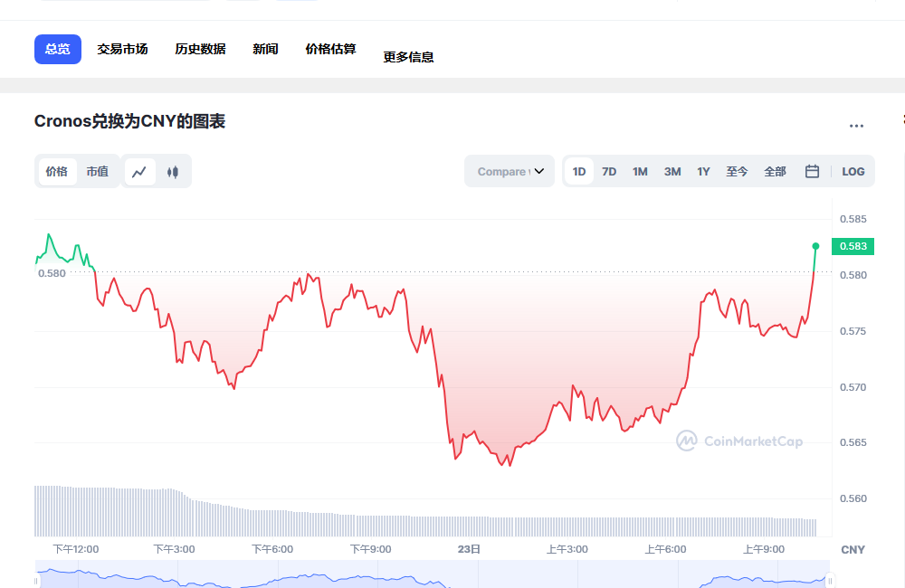Click the Cronos兑换为CNY的图表 heading
The height and width of the screenshot is (588, 905).
click(129, 121)
